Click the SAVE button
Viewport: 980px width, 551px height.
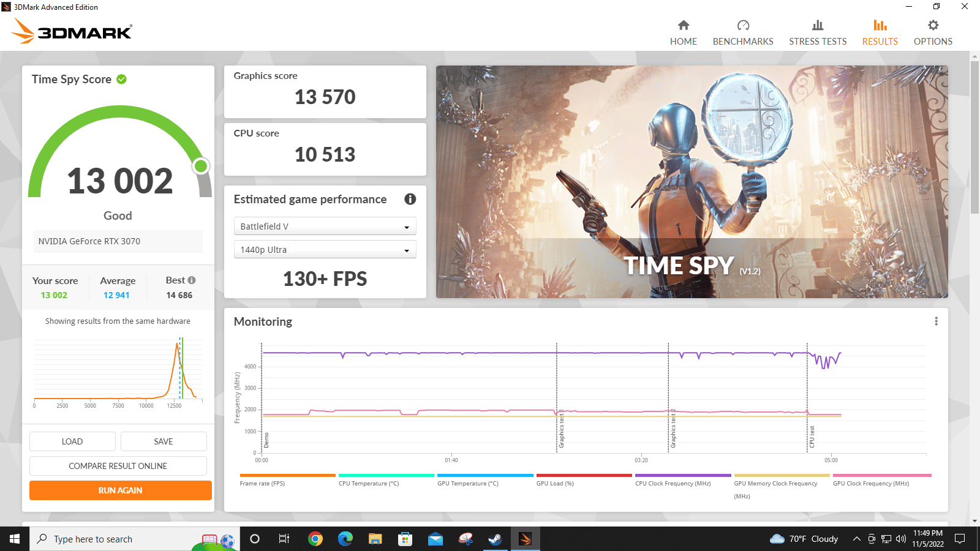[164, 441]
